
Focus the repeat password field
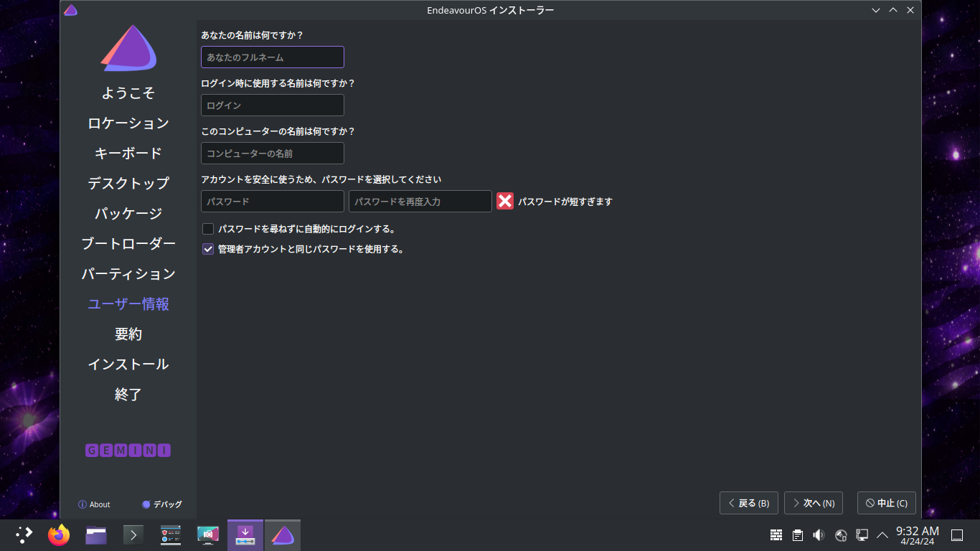[x=420, y=201]
